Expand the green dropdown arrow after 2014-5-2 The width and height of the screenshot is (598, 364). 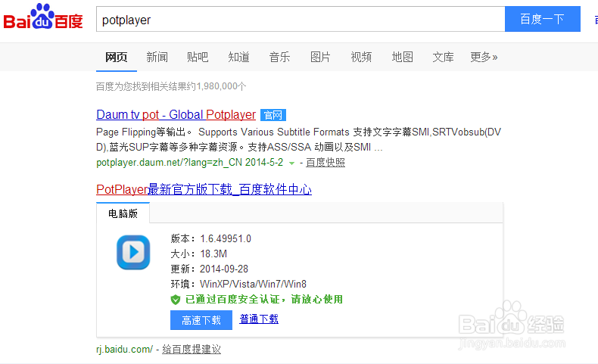point(291,163)
